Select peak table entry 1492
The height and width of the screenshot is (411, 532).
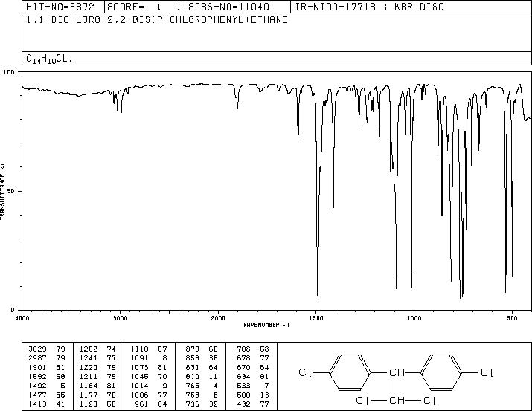pos(37,386)
